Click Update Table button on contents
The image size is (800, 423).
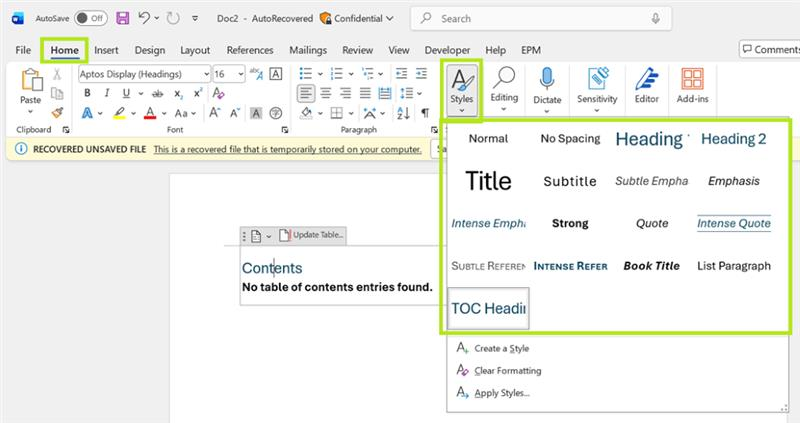click(x=312, y=235)
